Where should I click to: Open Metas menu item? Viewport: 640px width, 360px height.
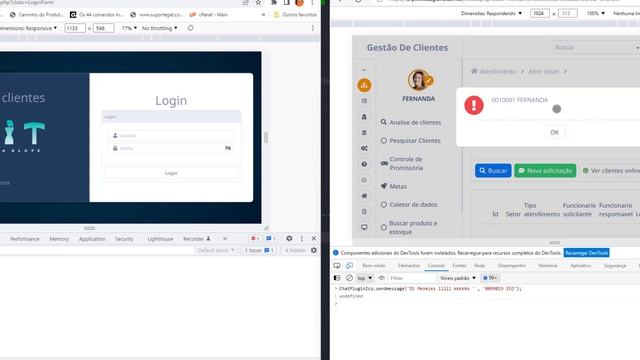coord(394,186)
